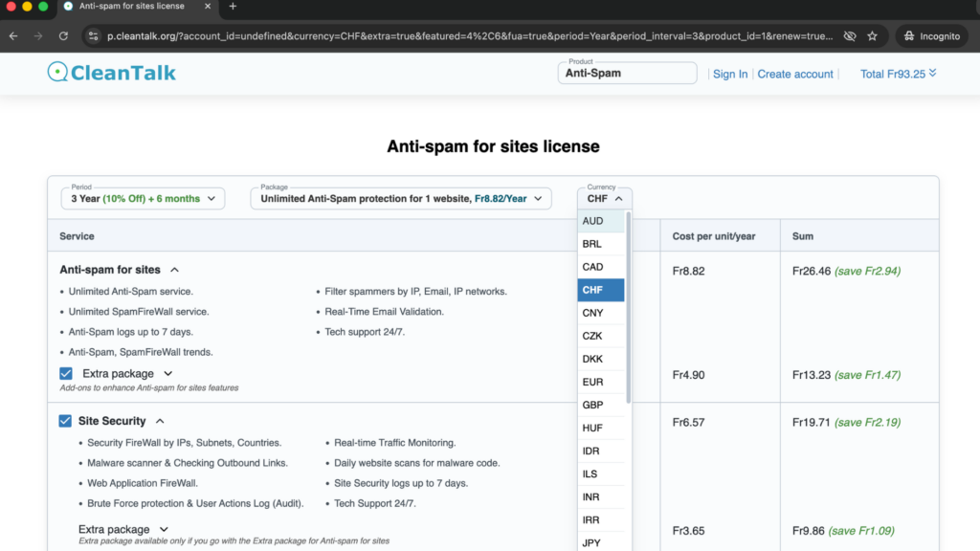Click the CleanTalk logo
Viewport: 980px width, 551px height.
coord(112,73)
